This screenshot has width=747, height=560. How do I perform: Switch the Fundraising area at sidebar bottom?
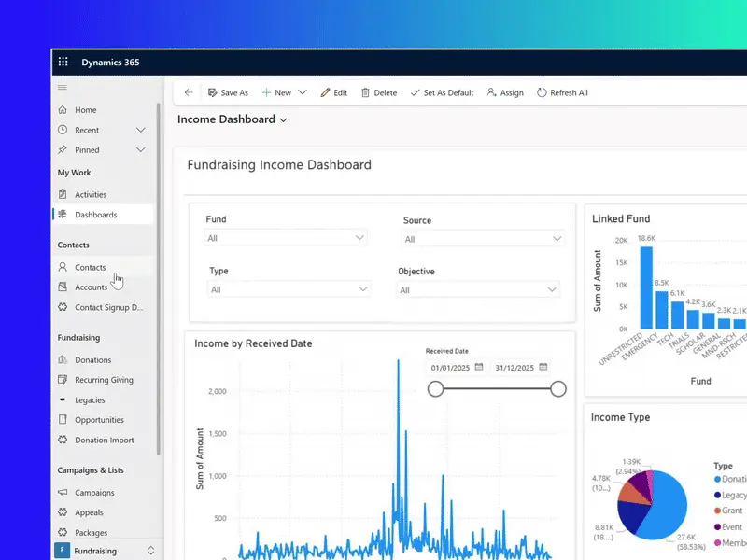[103, 551]
